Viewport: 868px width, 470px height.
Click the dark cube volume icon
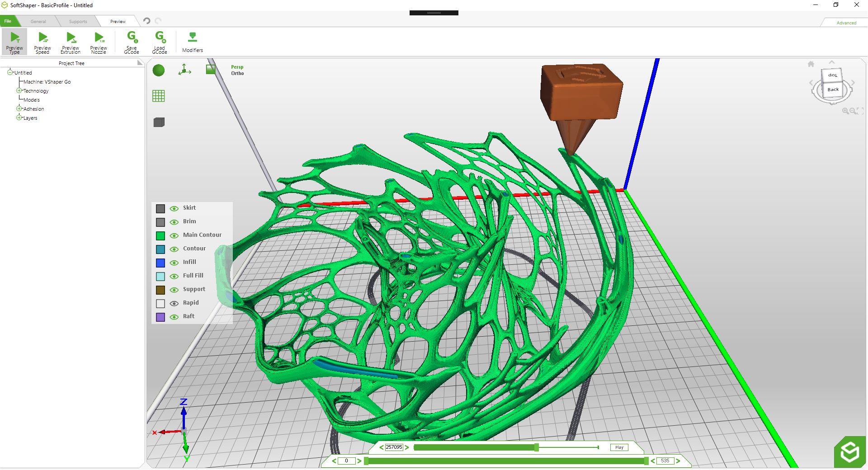tap(159, 122)
